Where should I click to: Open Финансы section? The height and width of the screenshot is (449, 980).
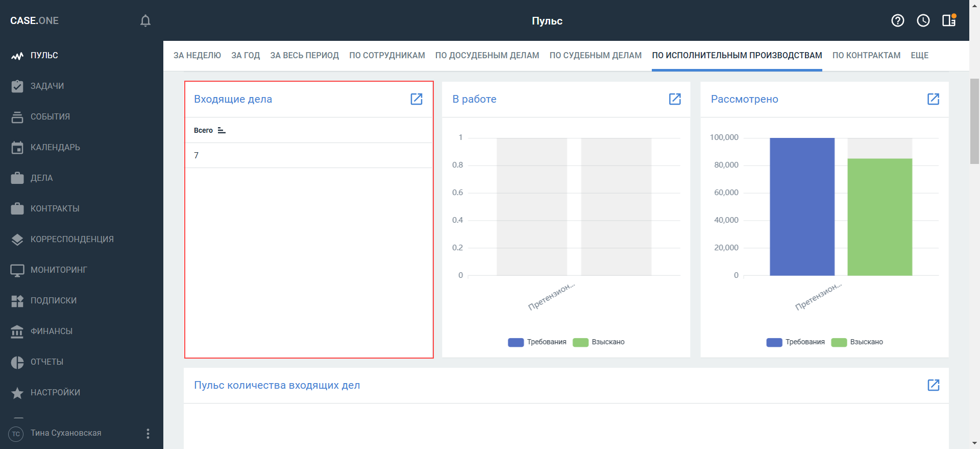point(52,331)
